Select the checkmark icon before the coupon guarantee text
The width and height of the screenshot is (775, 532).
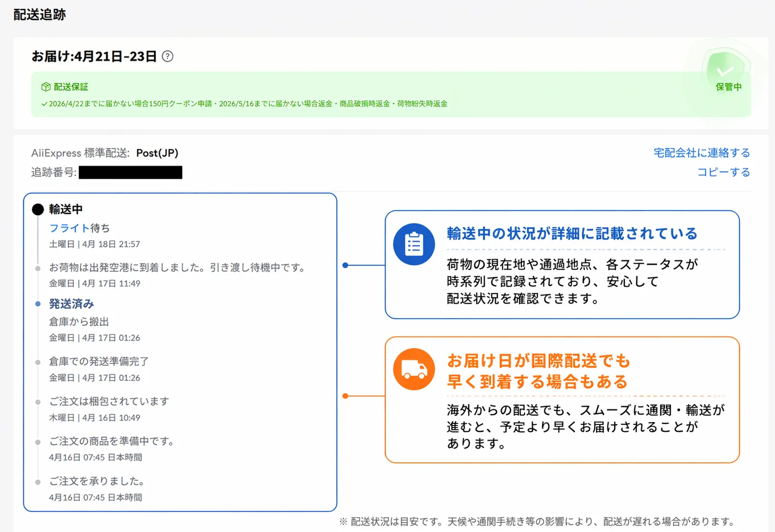click(x=44, y=103)
